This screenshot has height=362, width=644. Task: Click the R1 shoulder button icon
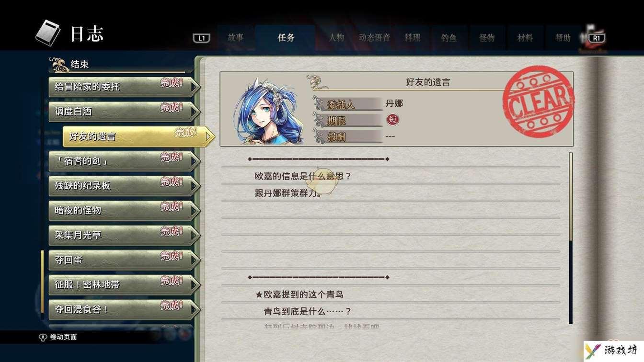[x=596, y=38]
